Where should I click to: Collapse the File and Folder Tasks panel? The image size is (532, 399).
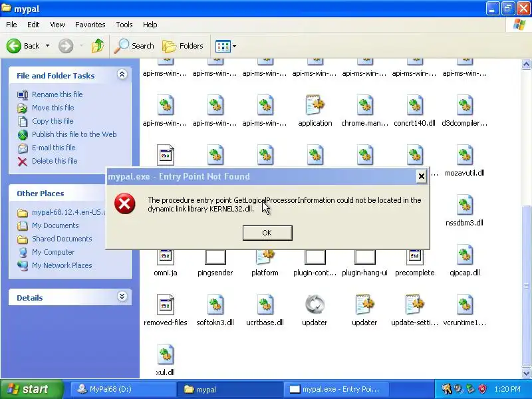122,74
